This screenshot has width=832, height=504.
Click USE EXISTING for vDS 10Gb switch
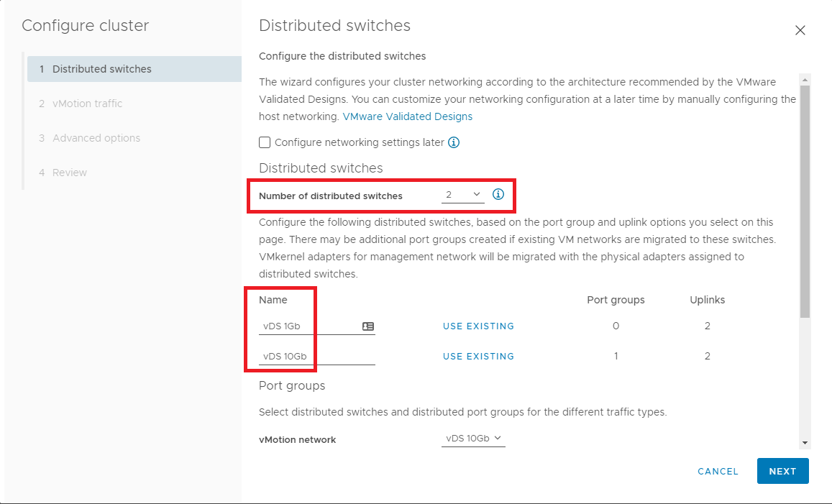tap(478, 357)
